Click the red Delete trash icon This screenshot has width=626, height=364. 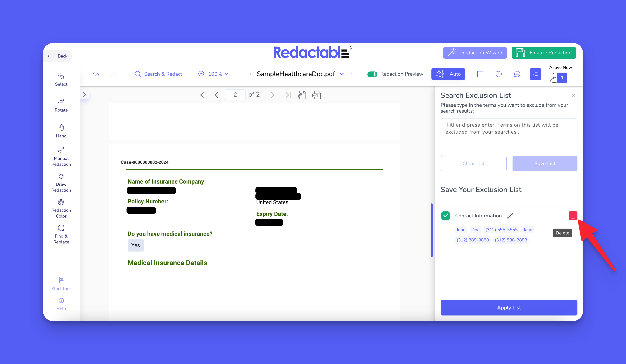point(573,216)
